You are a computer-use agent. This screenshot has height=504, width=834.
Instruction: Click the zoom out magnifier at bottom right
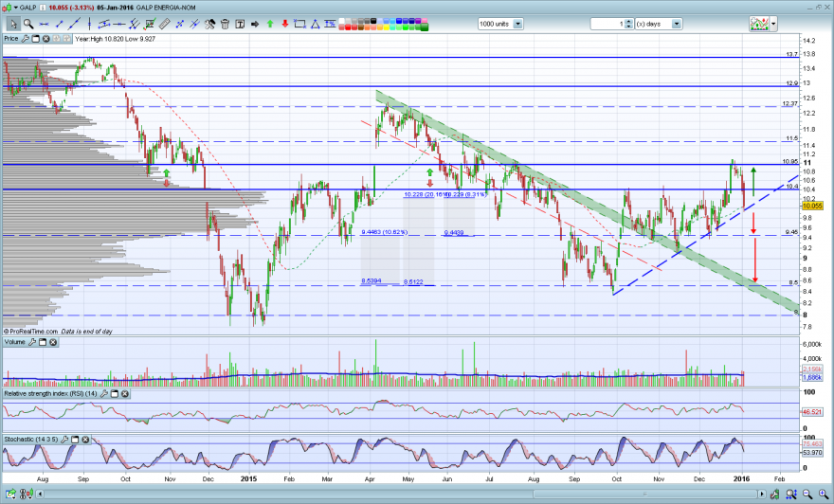click(807, 495)
